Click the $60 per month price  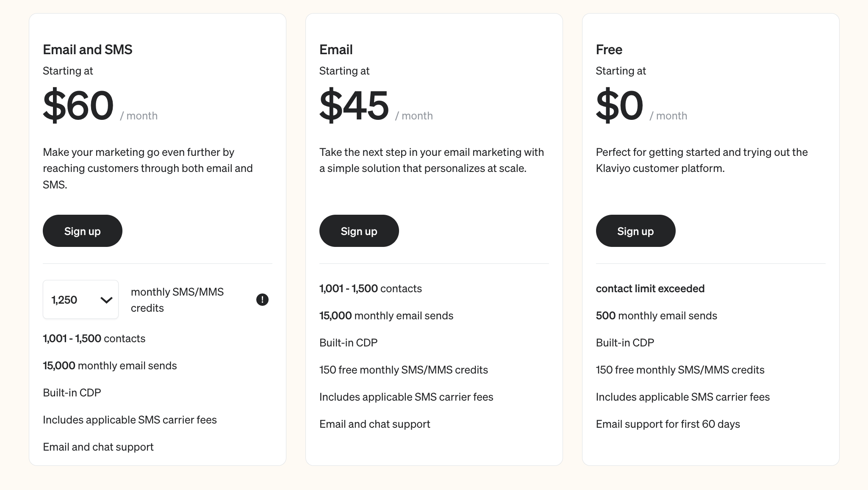point(100,105)
